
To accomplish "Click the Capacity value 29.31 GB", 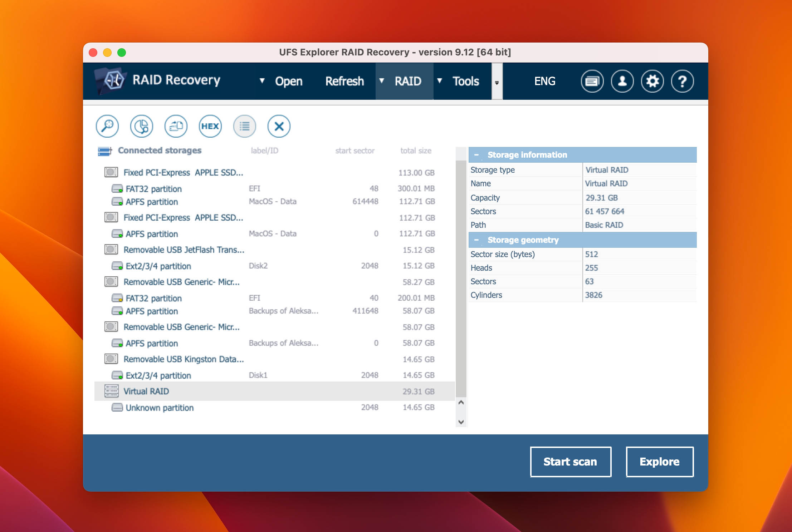I will 601,198.
